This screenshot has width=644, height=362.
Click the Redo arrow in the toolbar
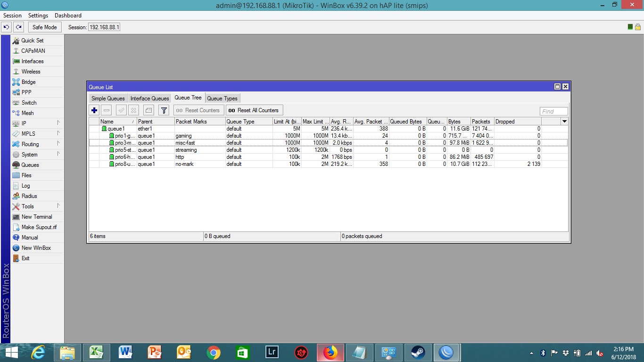pos(18,27)
